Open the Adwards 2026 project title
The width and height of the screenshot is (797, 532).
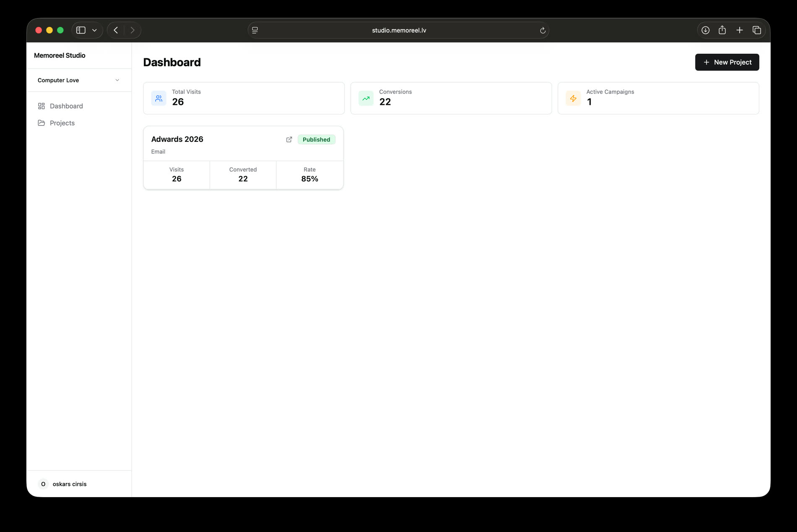[x=177, y=139]
